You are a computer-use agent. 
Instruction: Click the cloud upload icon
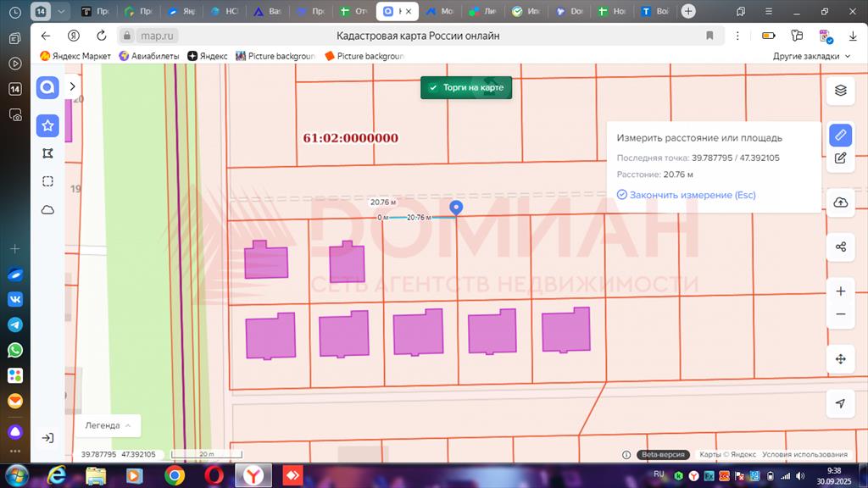coord(840,202)
